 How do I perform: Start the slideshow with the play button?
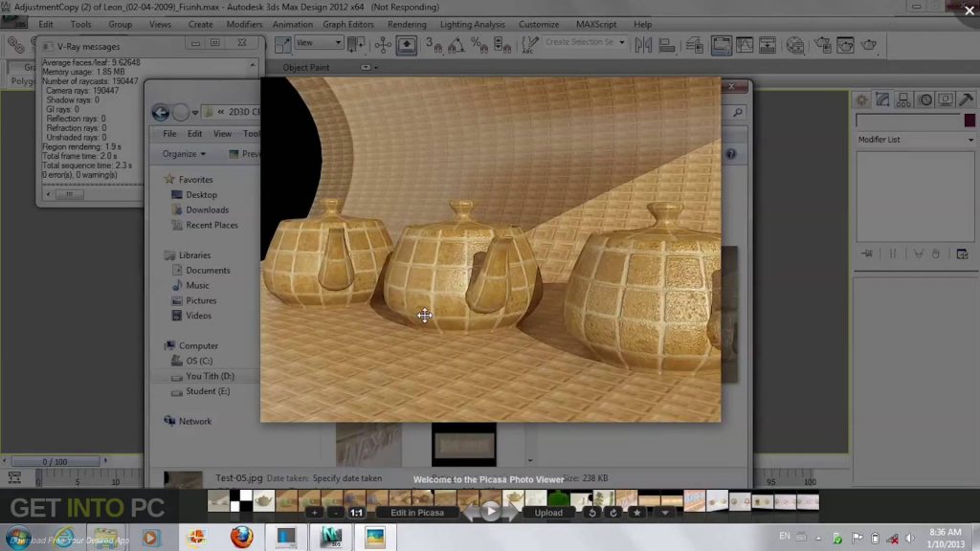491,512
